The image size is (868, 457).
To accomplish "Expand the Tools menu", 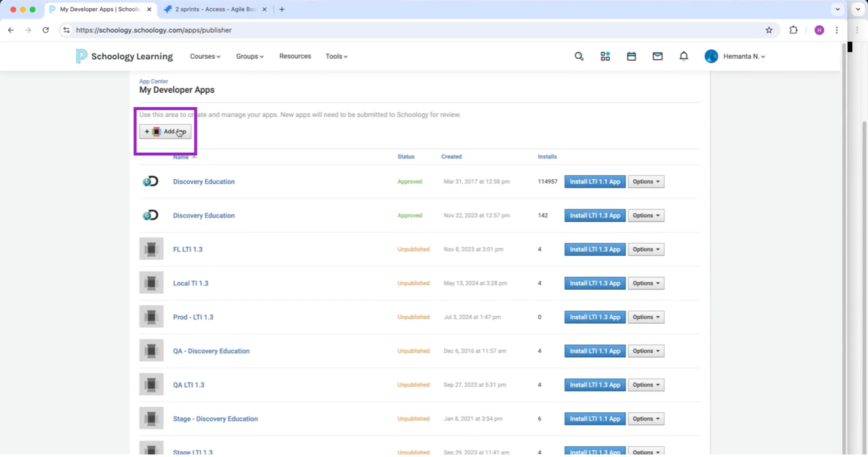I will (x=336, y=56).
